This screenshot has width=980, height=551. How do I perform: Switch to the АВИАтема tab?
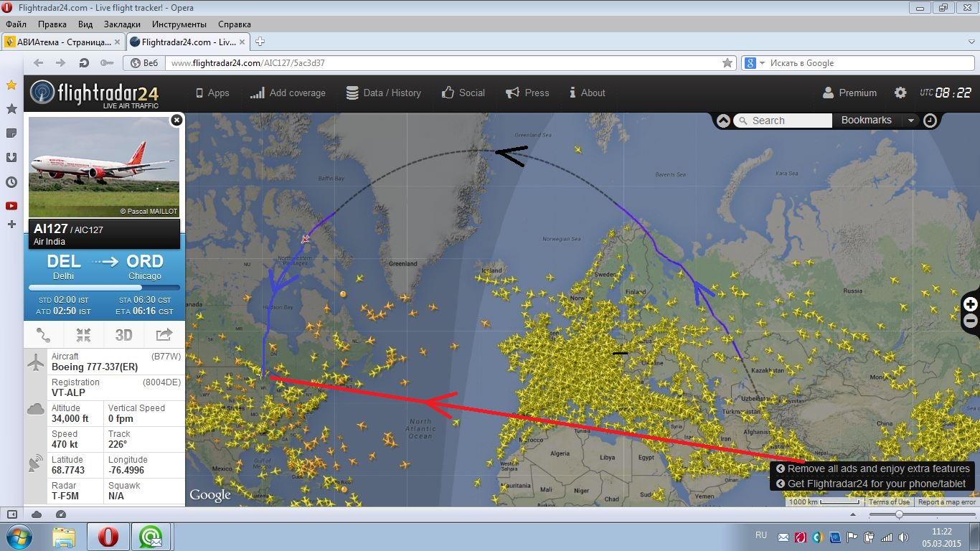pyautogui.click(x=63, y=42)
